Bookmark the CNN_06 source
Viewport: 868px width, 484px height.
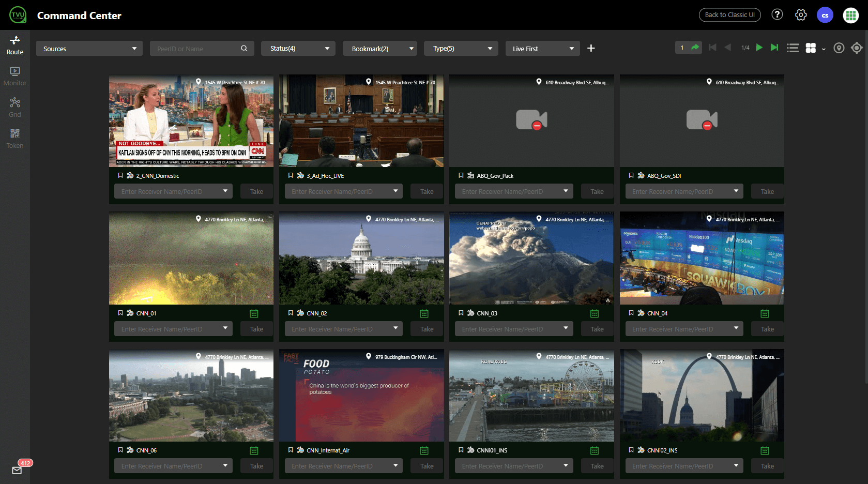120,450
